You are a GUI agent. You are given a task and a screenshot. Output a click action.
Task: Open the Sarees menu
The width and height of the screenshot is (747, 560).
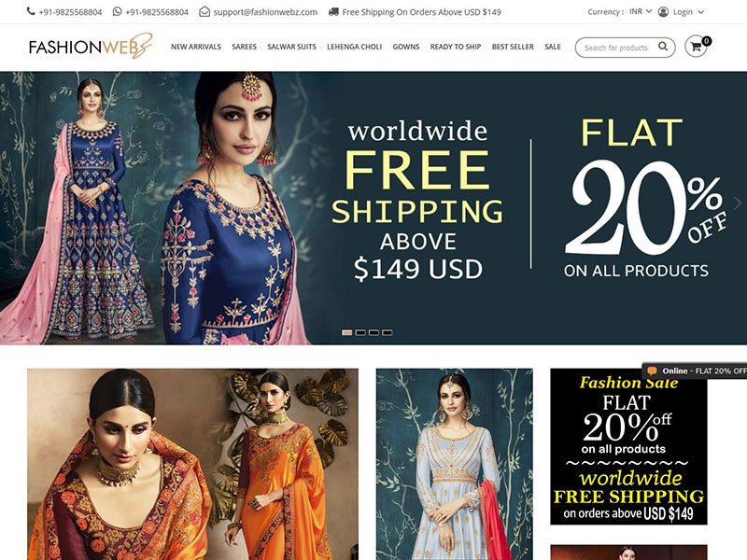tap(244, 47)
